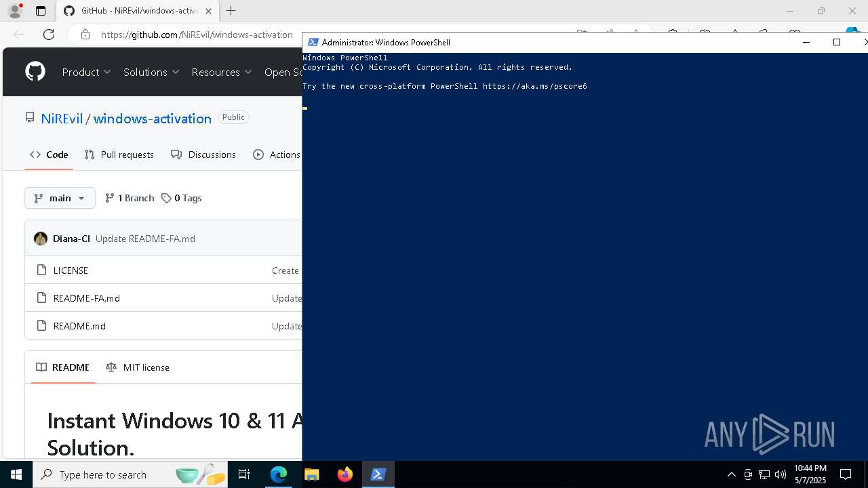Open the Windows Start menu
This screenshot has width=868, height=488.
click(16, 474)
